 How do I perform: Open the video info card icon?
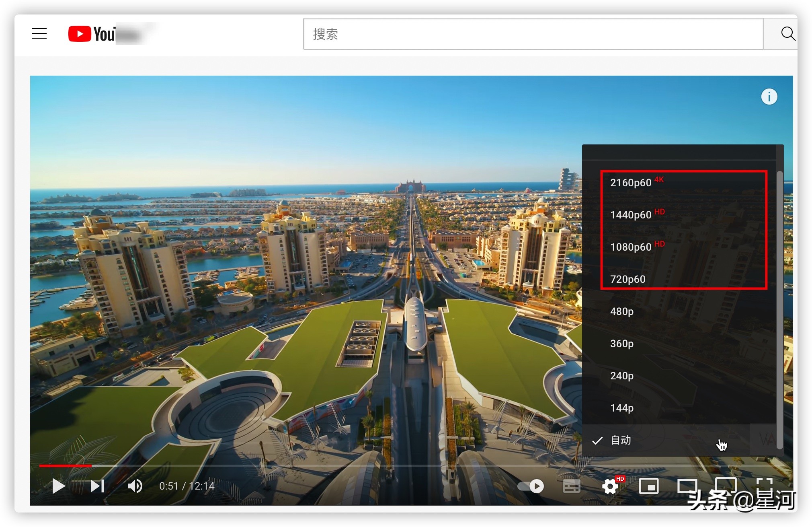pos(769,97)
